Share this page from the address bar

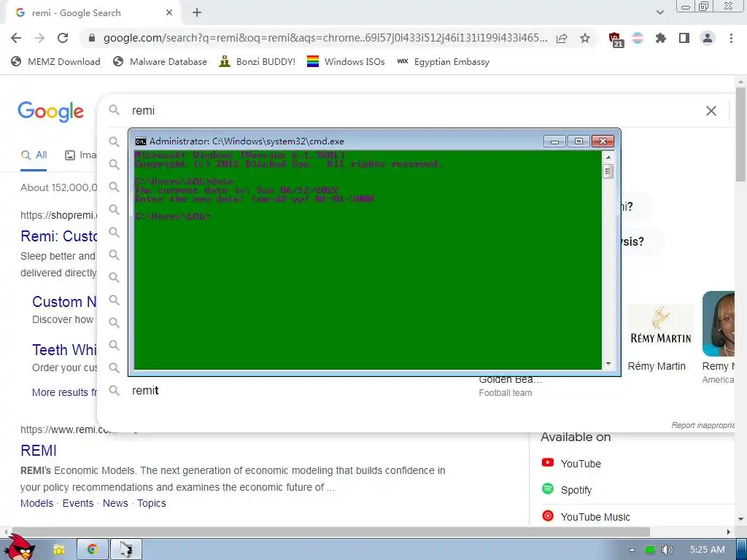(x=562, y=38)
